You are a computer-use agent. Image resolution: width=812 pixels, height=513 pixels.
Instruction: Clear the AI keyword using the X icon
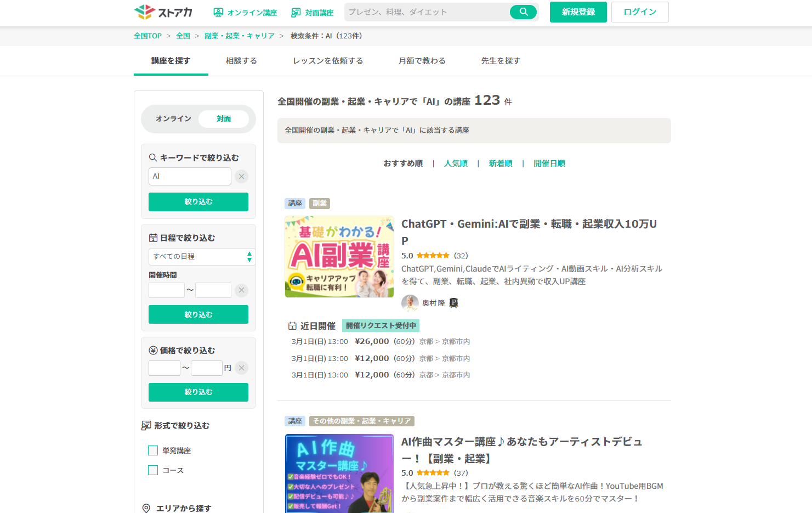241,176
